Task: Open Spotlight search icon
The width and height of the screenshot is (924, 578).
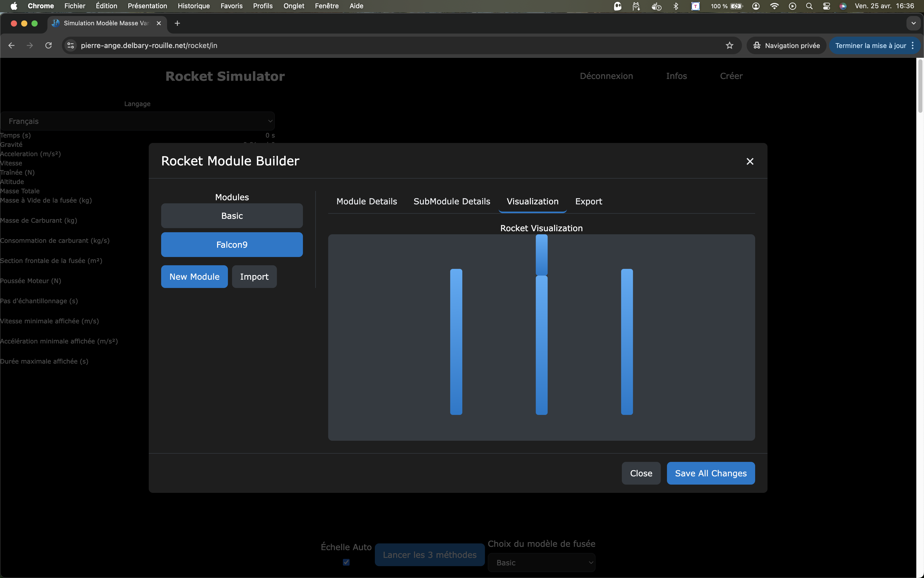Action: tap(809, 6)
